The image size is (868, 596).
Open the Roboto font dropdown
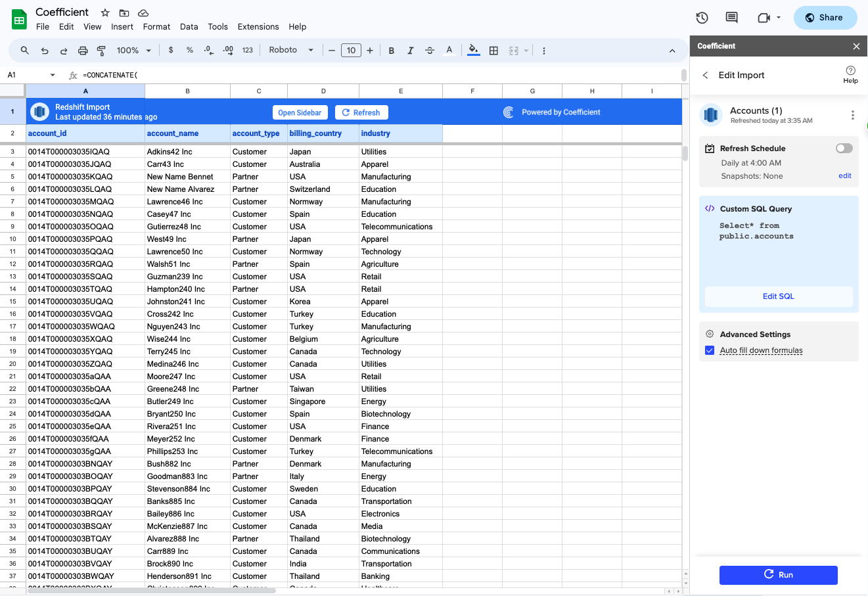[291, 50]
